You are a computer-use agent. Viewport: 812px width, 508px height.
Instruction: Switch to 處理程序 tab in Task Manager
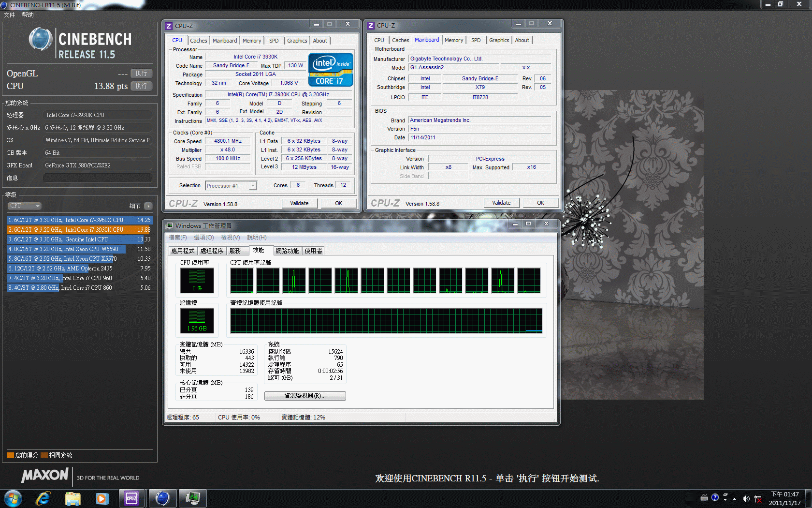click(212, 251)
